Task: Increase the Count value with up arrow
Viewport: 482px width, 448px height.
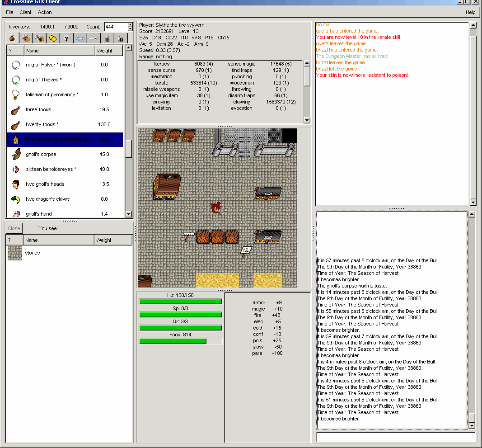Action: tap(130, 24)
